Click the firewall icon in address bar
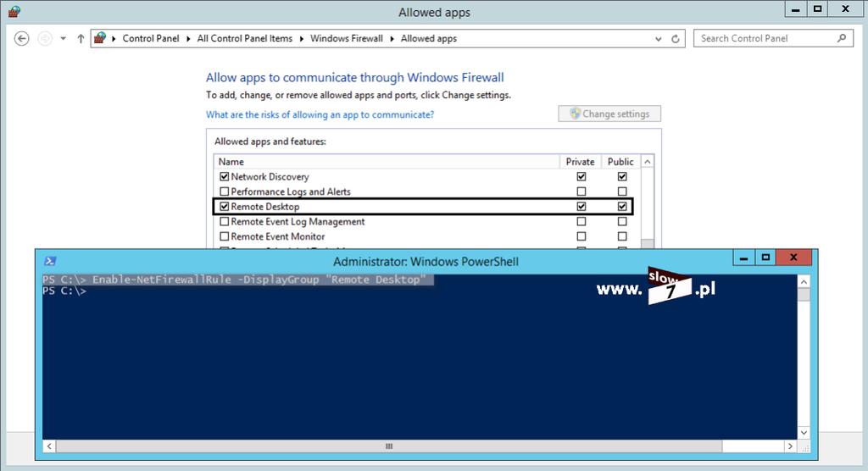 pos(100,38)
